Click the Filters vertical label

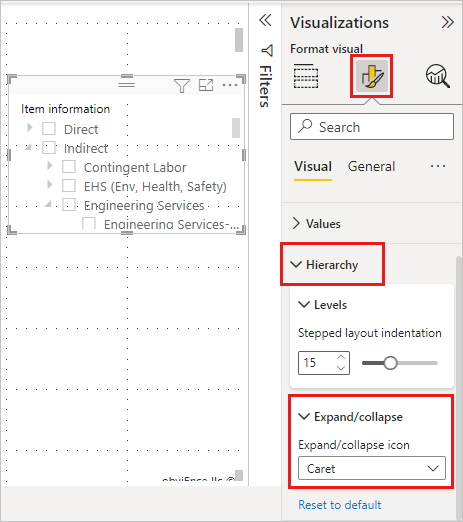[x=266, y=86]
